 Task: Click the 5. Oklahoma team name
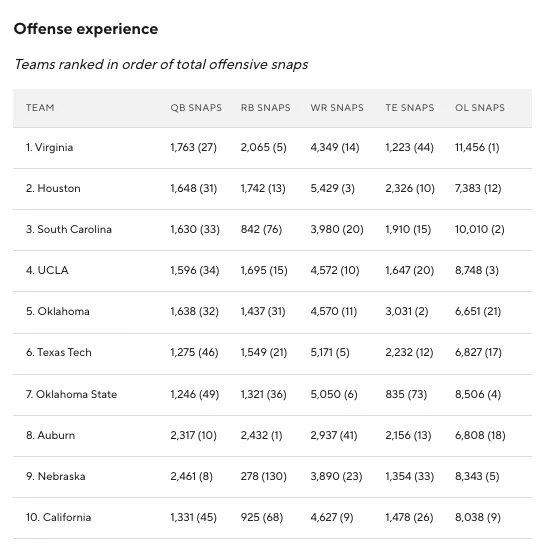58,311
